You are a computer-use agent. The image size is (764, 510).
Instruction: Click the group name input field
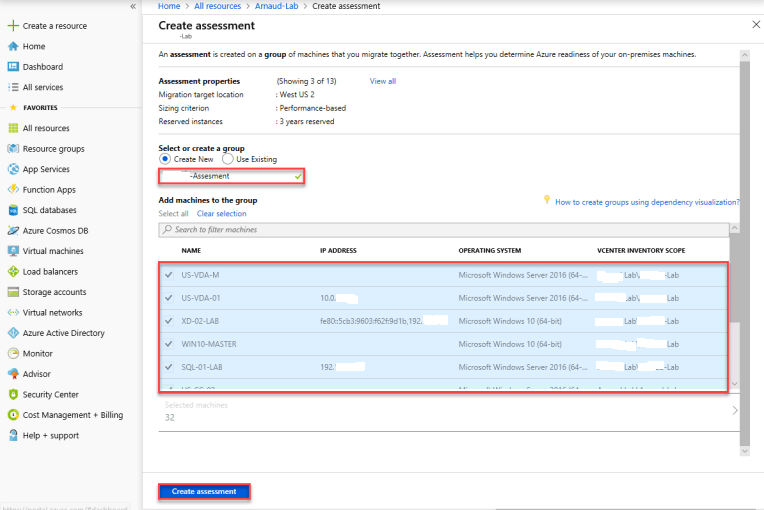click(231, 176)
